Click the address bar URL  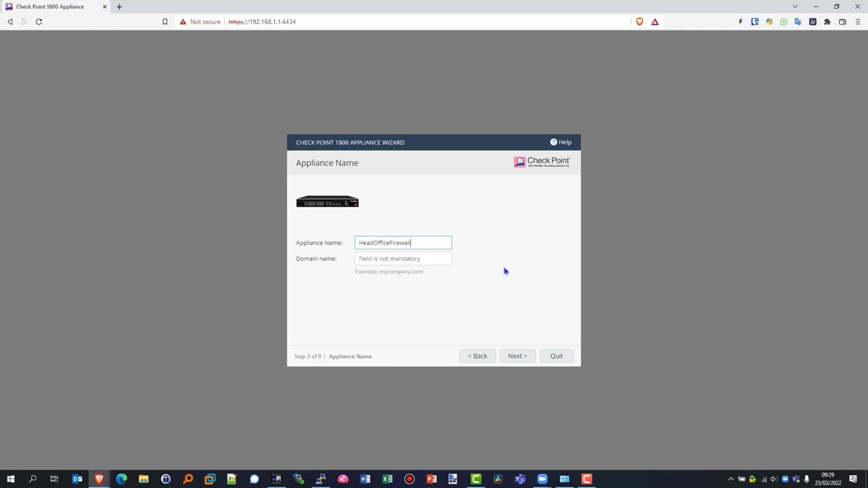click(x=262, y=22)
